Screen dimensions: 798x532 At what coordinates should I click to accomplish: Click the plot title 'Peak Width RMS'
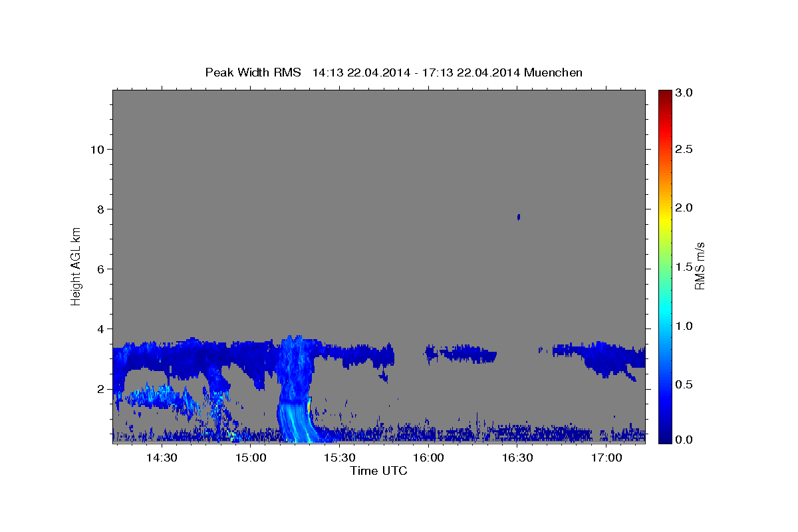(x=253, y=72)
